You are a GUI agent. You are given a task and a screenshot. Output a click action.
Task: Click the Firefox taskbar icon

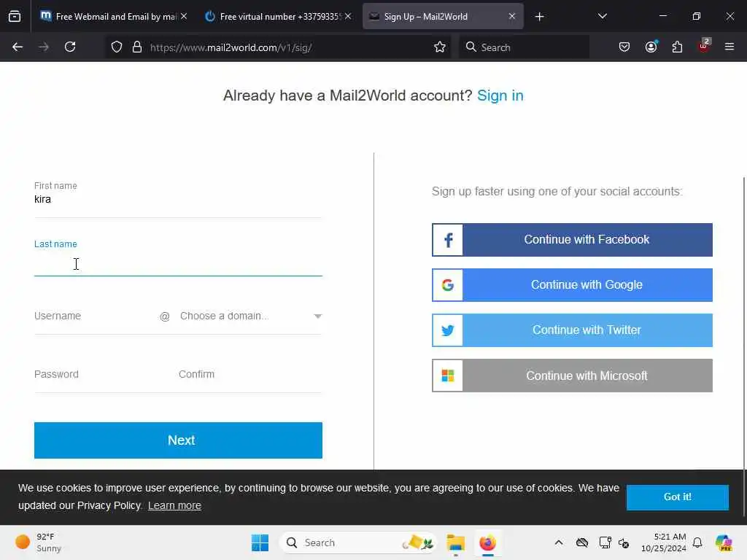pos(488,542)
